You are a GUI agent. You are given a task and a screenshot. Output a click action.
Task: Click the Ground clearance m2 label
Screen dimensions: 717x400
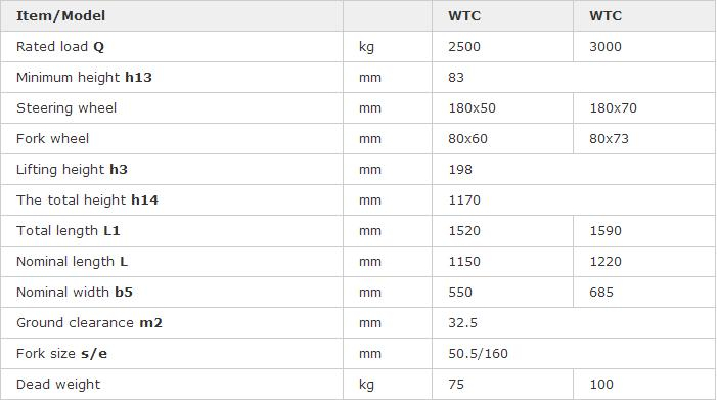[x=89, y=323]
